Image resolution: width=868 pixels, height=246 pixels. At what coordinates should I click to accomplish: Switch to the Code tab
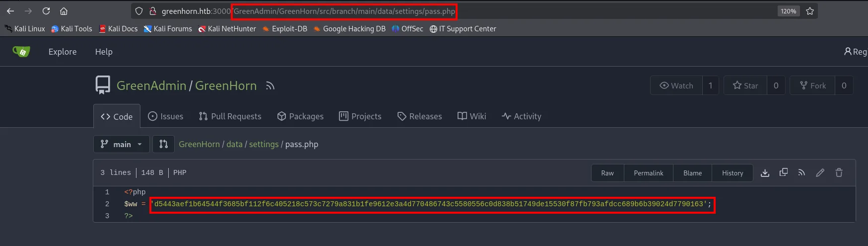point(117,116)
